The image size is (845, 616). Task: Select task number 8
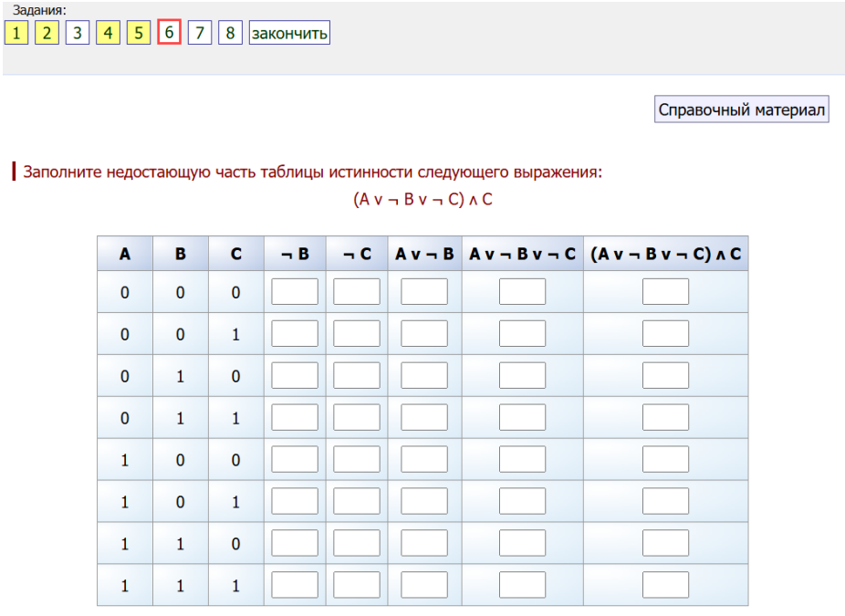pos(230,34)
